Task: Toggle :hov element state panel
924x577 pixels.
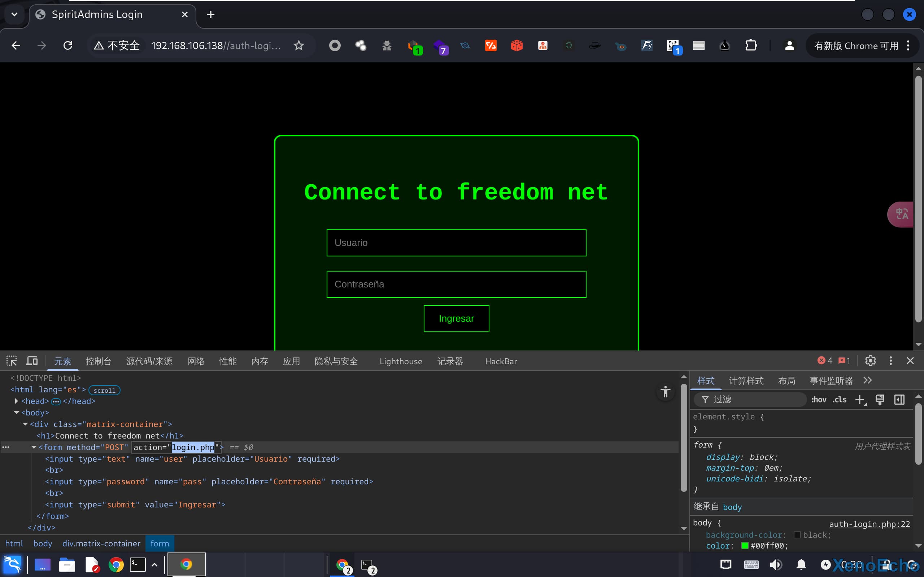Action: coord(819,400)
